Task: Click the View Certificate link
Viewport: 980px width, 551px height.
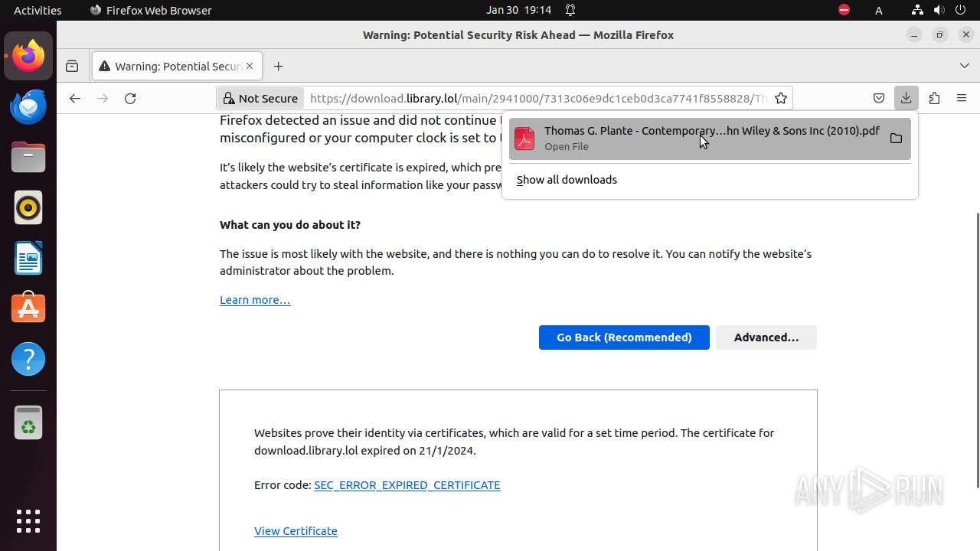Action: point(296,531)
